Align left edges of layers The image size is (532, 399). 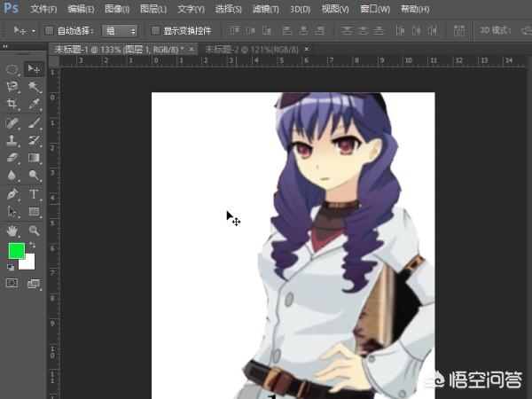tap(287, 31)
